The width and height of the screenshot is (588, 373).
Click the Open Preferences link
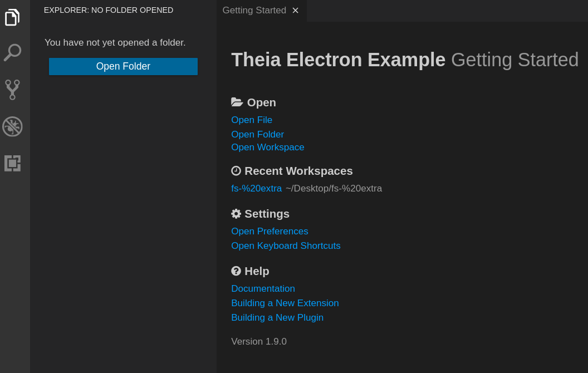(x=269, y=231)
